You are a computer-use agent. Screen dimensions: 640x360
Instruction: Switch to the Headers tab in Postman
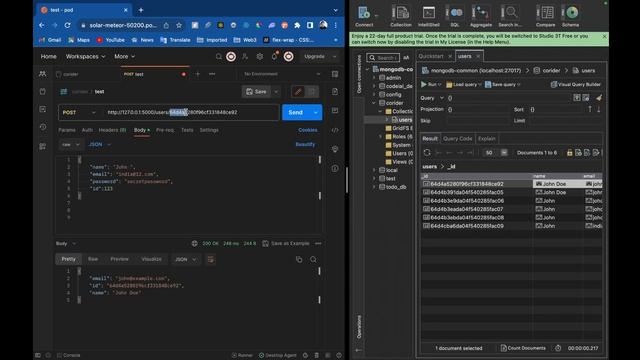[x=112, y=130]
